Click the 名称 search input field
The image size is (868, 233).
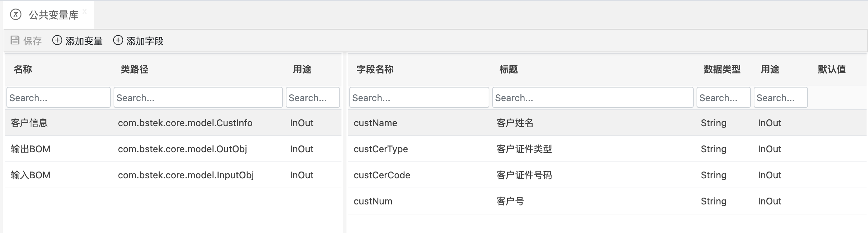(58, 98)
